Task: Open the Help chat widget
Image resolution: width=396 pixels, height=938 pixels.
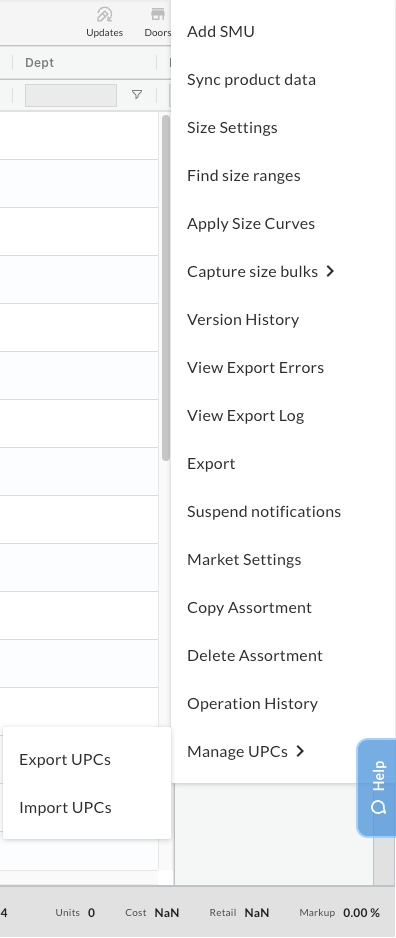Action: pos(377,788)
